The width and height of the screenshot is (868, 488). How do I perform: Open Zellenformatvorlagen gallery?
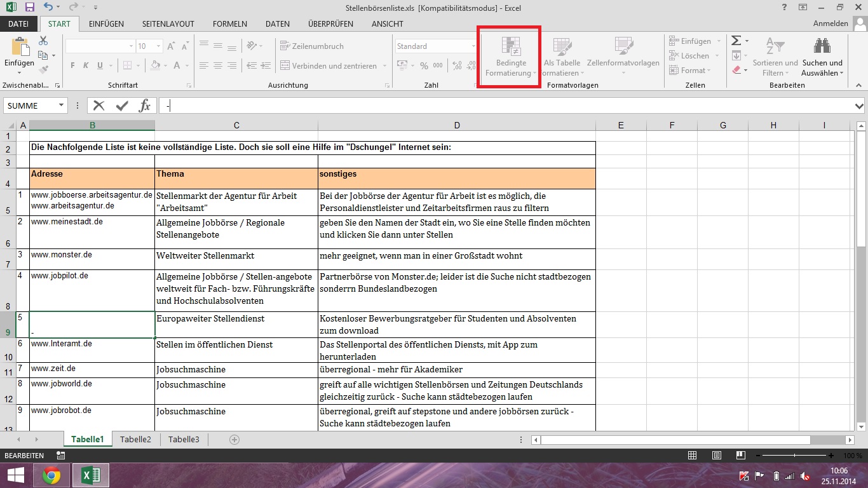pyautogui.click(x=623, y=57)
